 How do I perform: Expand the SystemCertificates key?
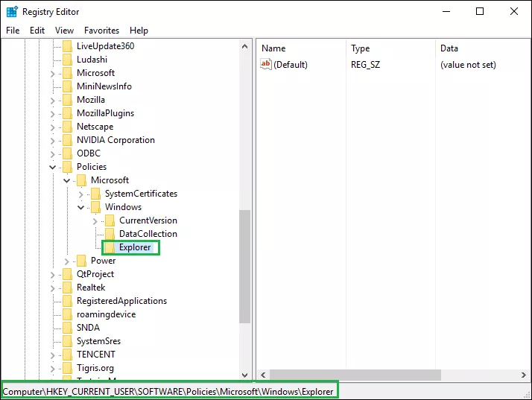pos(80,194)
